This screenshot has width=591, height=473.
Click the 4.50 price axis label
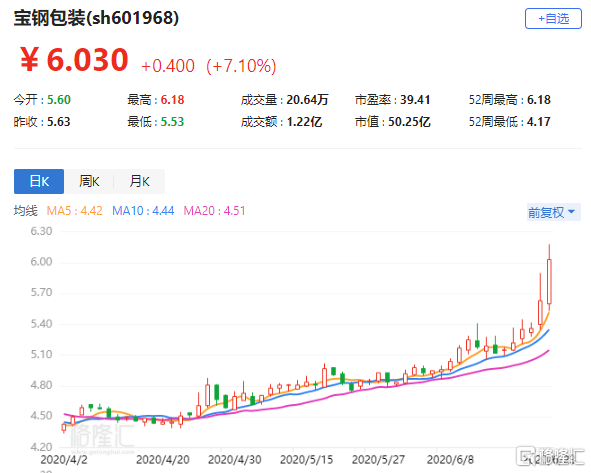tap(41, 416)
